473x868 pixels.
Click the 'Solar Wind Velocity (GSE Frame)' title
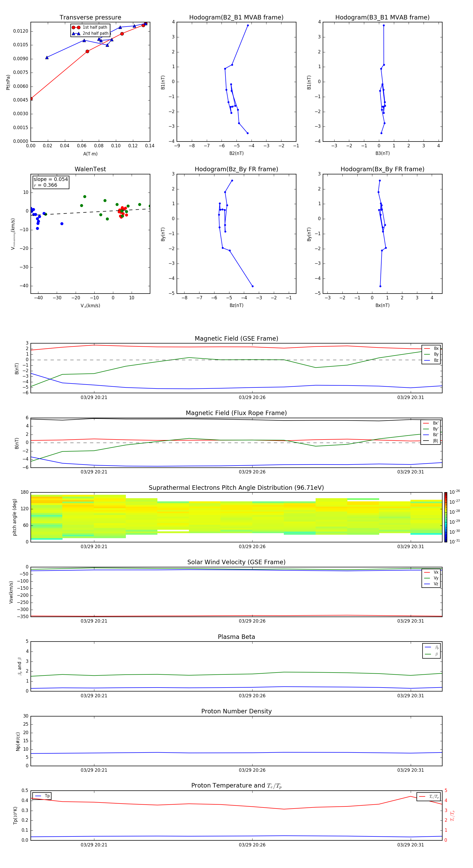pyautogui.click(x=236, y=562)
